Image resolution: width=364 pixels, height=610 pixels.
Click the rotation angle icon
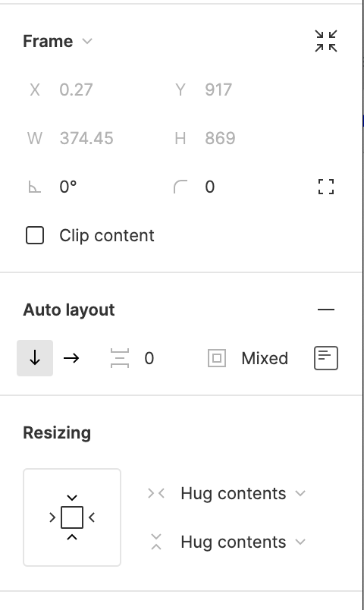point(35,187)
